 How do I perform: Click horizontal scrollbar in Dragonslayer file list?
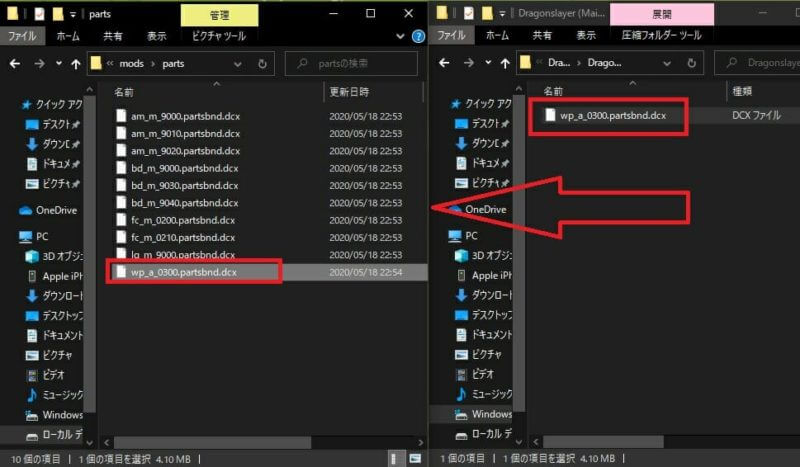[603, 441]
